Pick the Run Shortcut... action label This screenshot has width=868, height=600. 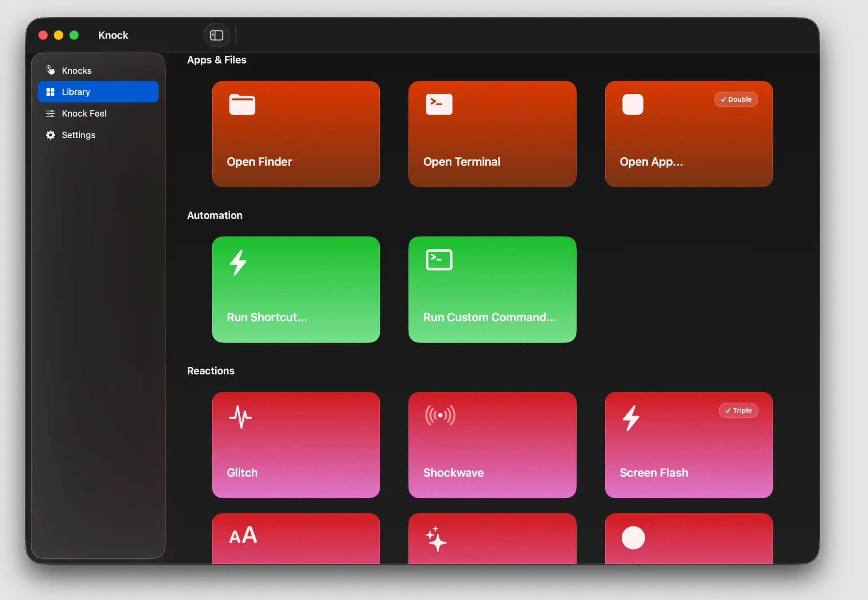(267, 317)
